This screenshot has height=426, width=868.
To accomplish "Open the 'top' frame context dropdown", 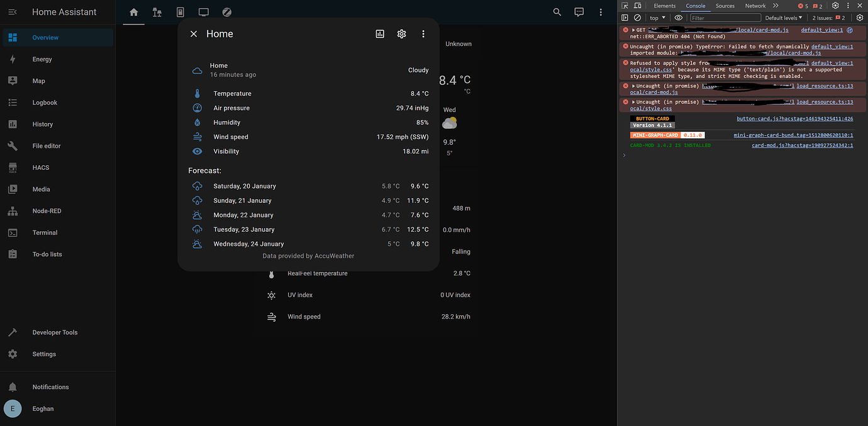I will pyautogui.click(x=657, y=18).
